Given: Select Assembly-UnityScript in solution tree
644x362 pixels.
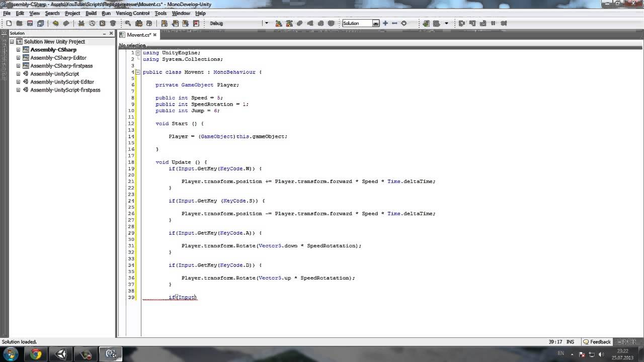Looking at the screenshot, I should tap(54, 74).
